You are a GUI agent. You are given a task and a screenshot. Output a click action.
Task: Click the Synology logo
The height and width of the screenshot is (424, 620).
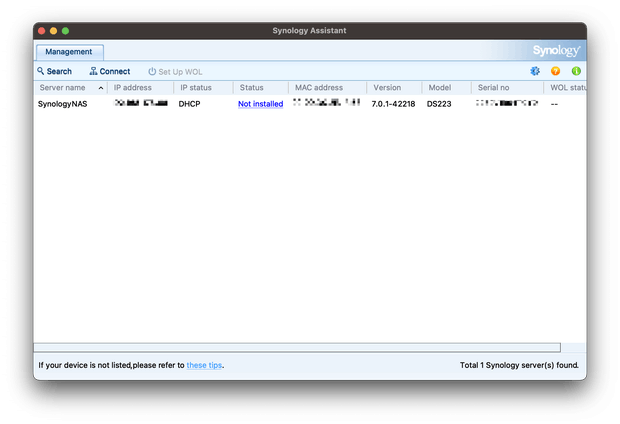(556, 51)
